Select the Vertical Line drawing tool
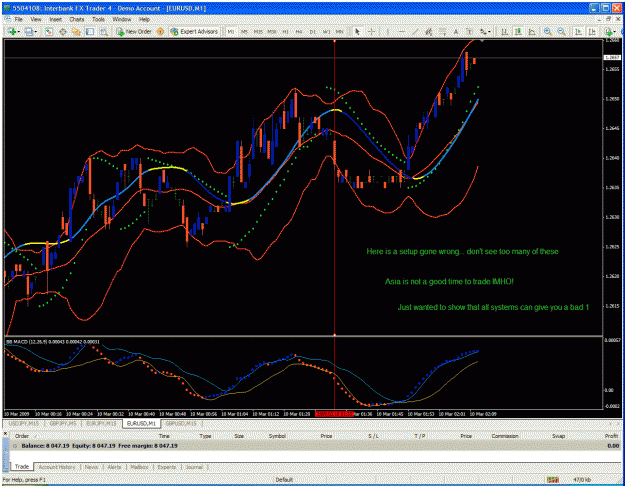Screen dimensions: 625x486 pyautogui.click(x=388, y=31)
